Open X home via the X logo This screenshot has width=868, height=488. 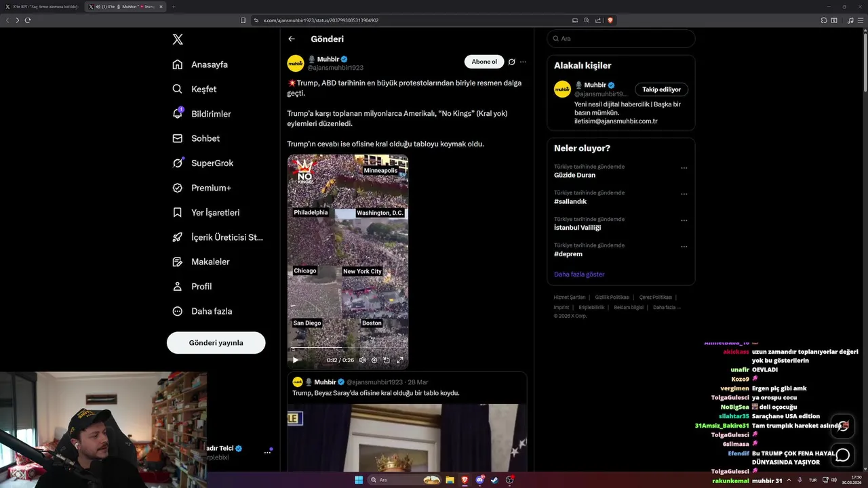(178, 39)
